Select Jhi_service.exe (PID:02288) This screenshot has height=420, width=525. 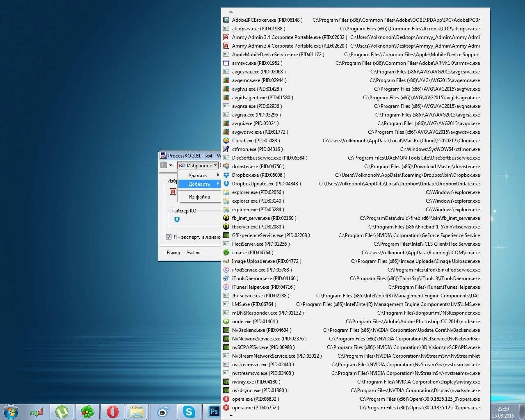pos(355,295)
